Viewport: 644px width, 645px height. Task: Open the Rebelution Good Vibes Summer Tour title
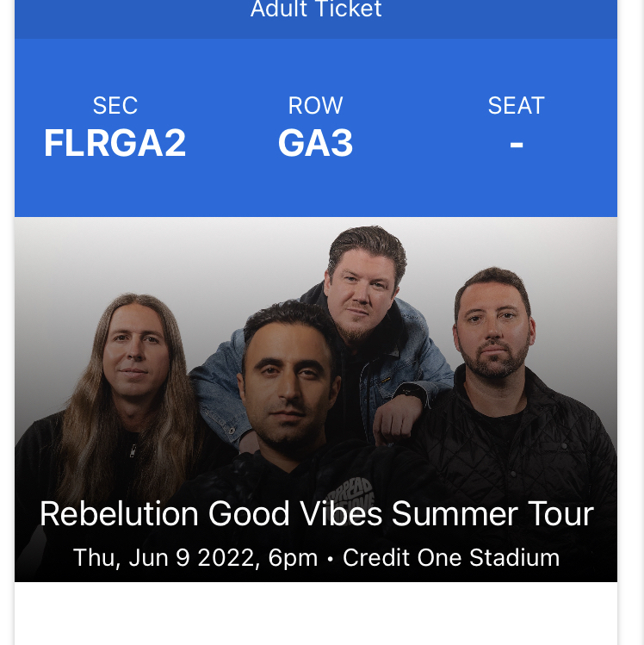click(317, 514)
